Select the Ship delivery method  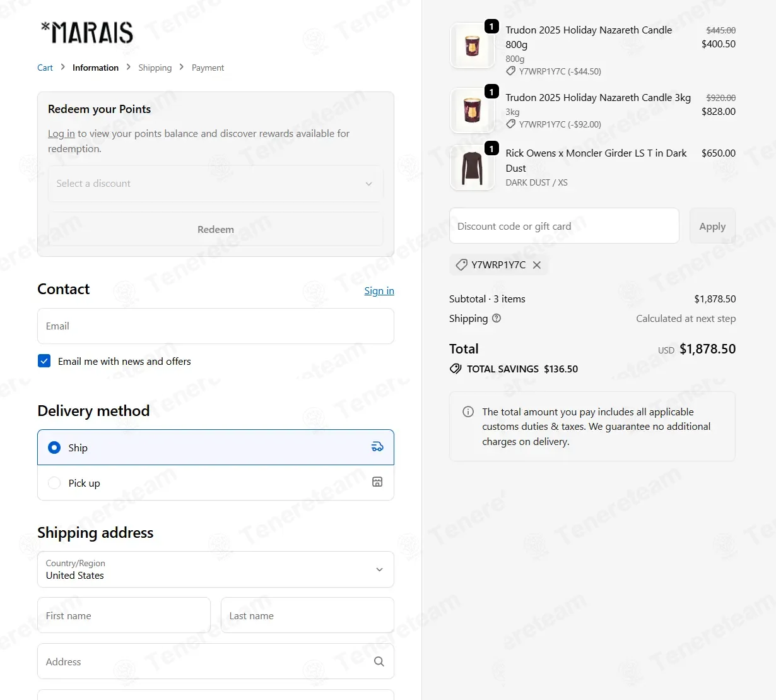(x=216, y=448)
